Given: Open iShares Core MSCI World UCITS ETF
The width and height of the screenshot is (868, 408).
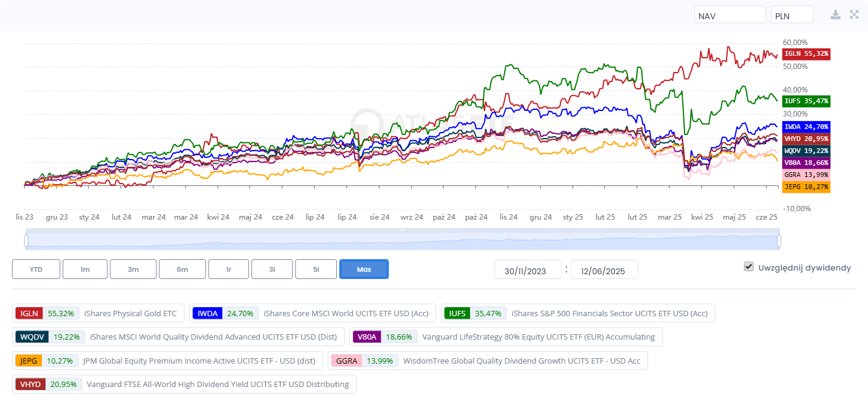Looking at the screenshot, I should (346, 313).
